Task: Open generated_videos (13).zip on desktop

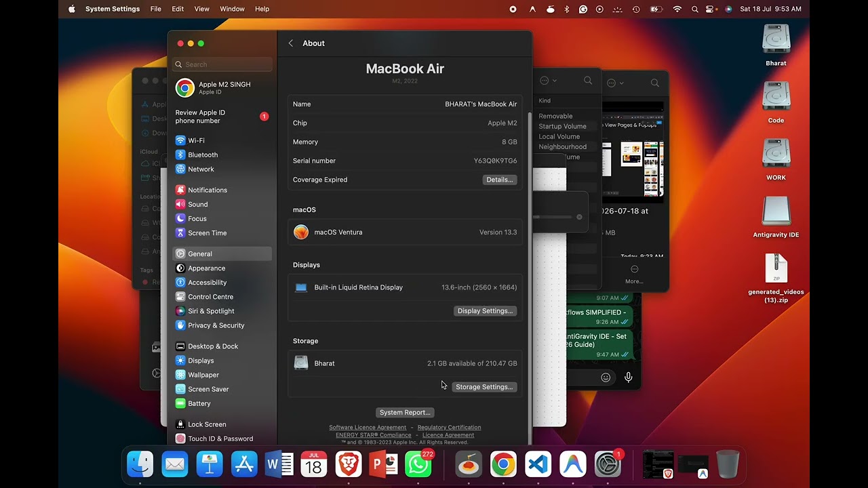Action: [776, 278]
